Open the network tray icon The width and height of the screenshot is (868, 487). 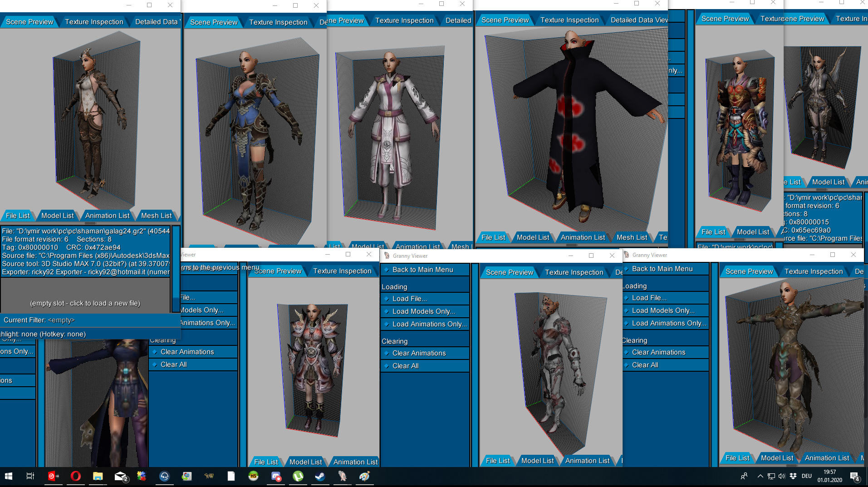pyautogui.click(x=771, y=476)
